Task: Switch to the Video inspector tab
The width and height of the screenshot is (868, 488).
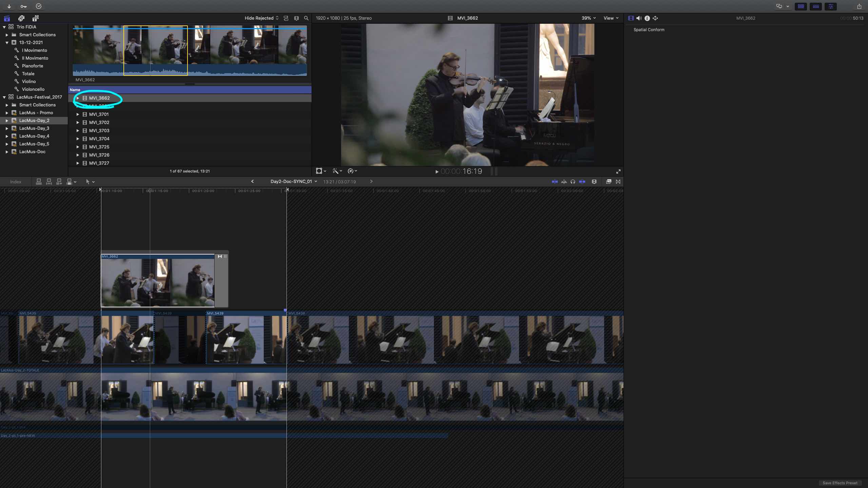Action: pos(631,18)
